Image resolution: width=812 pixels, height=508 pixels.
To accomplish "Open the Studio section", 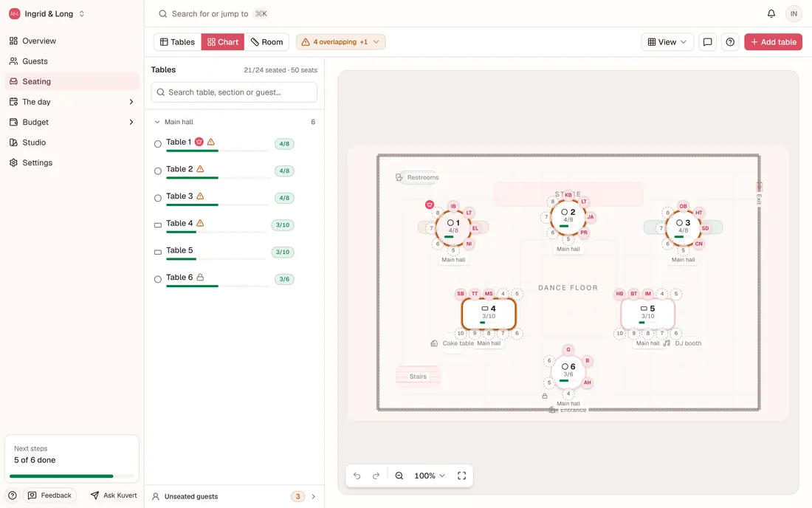I will point(72,143).
